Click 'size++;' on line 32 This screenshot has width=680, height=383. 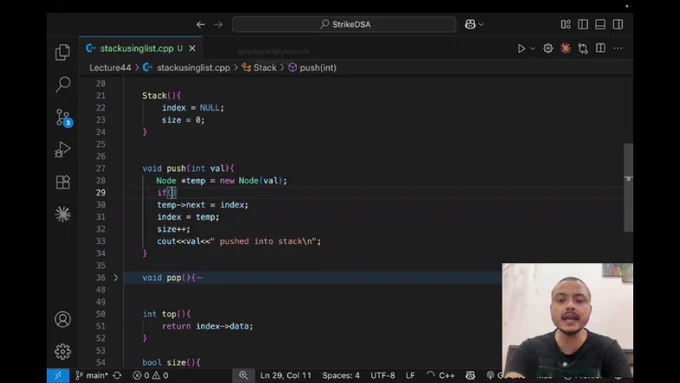173,229
